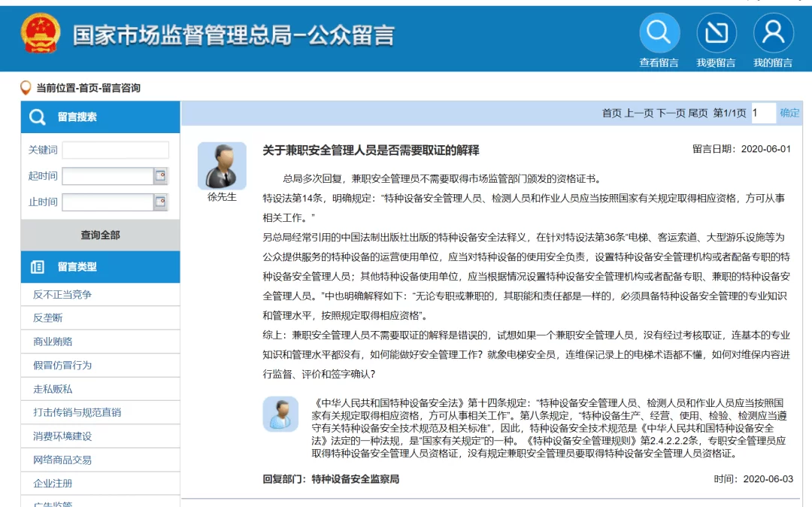Open 我的留言 user icon

tap(773, 33)
